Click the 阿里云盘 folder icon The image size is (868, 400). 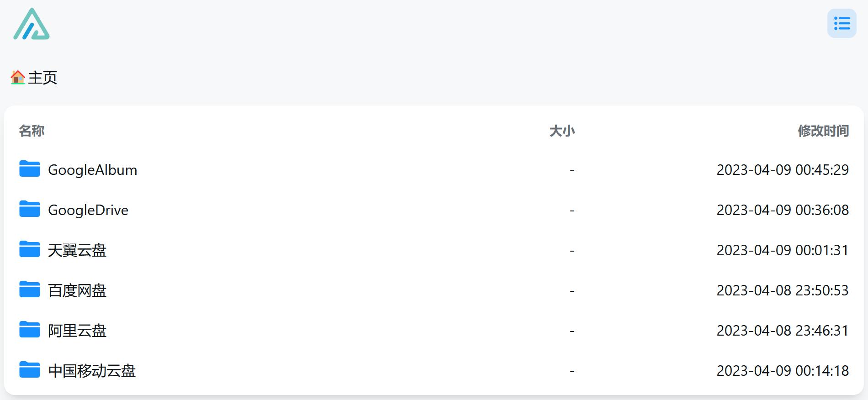click(30, 330)
